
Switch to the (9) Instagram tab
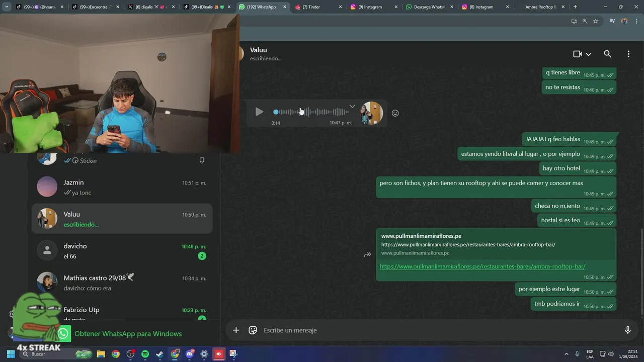pos(373,7)
